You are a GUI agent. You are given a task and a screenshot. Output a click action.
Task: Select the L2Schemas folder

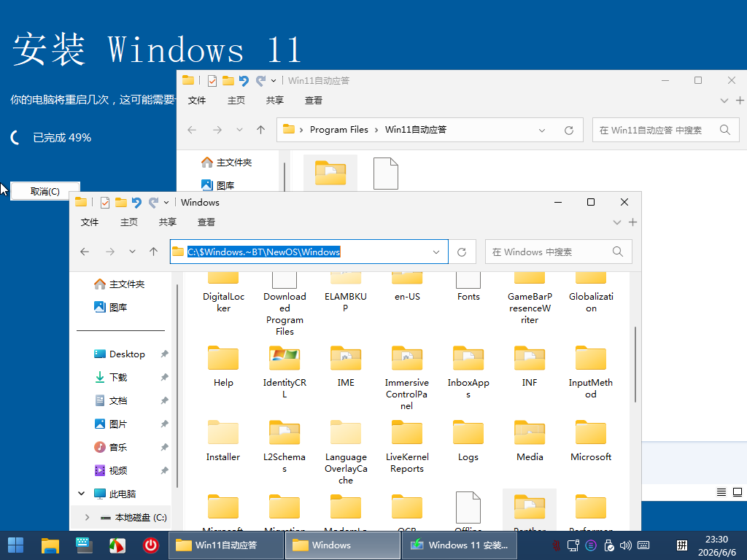(x=285, y=446)
